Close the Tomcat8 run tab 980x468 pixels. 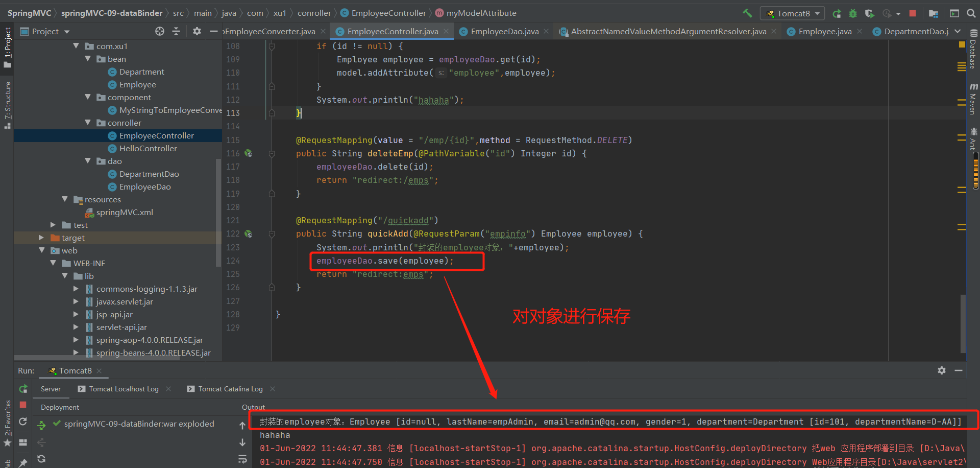click(x=99, y=371)
